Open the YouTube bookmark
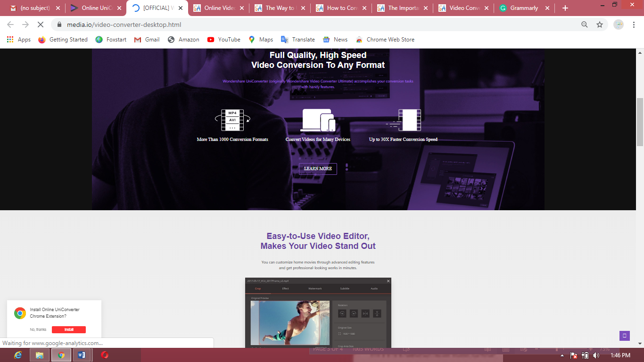The width and height of the screenshot is (644, 362). coord(224,40)
